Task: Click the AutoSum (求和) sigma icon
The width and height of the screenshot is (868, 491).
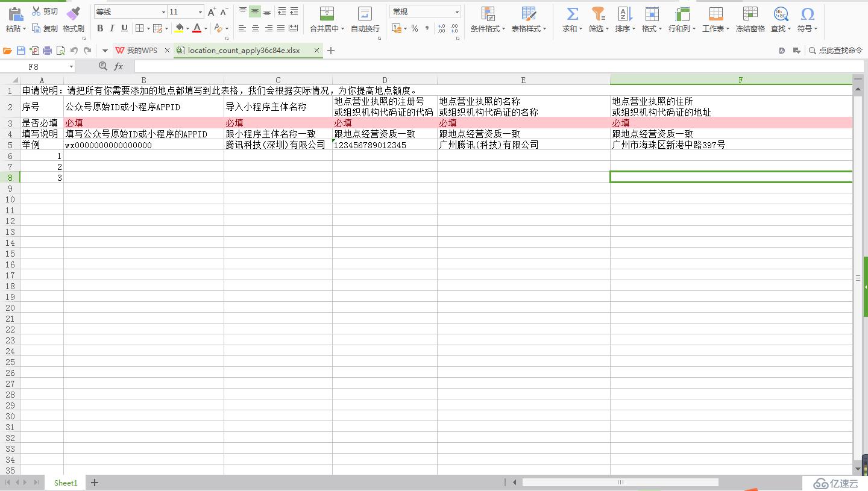Action: click(x=573, y=14)
